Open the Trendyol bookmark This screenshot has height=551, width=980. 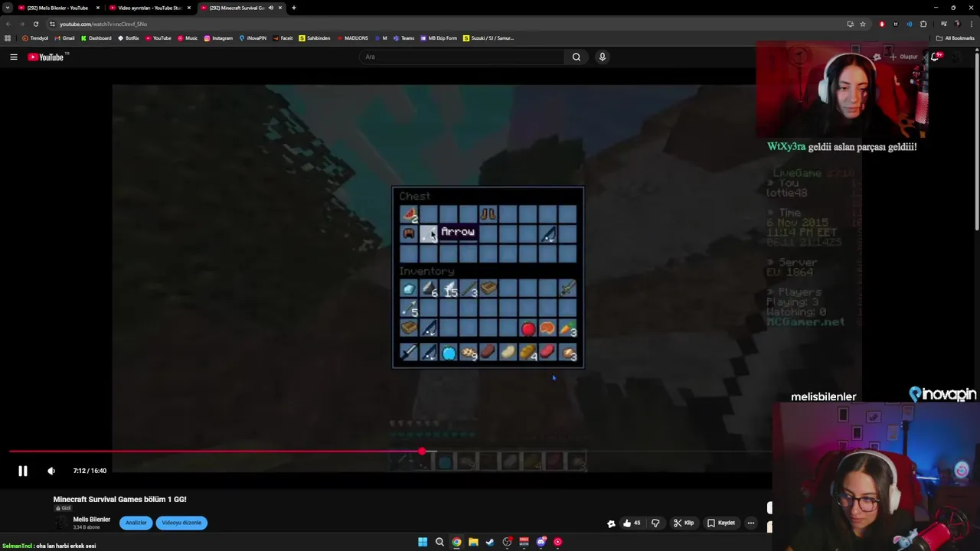tap(35, 37)
